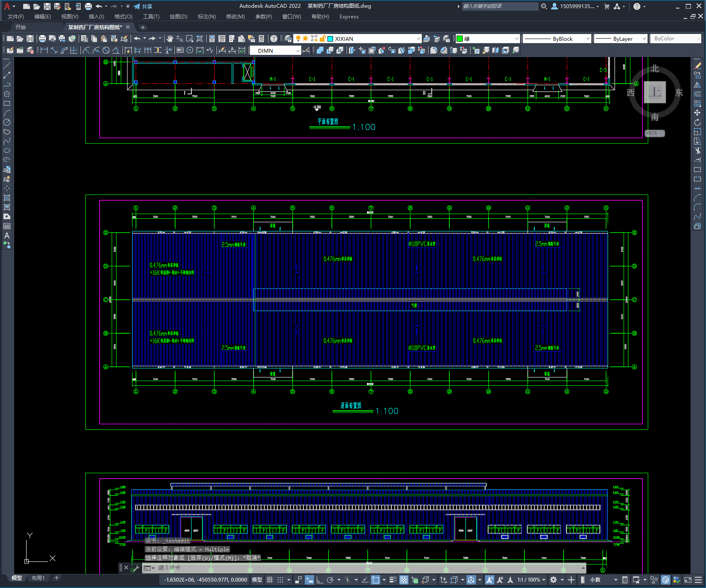This screenshot has width=706, height=588.
Task: Select the Rotate tool in modify toolbar
Action: [x=697, y=122]
